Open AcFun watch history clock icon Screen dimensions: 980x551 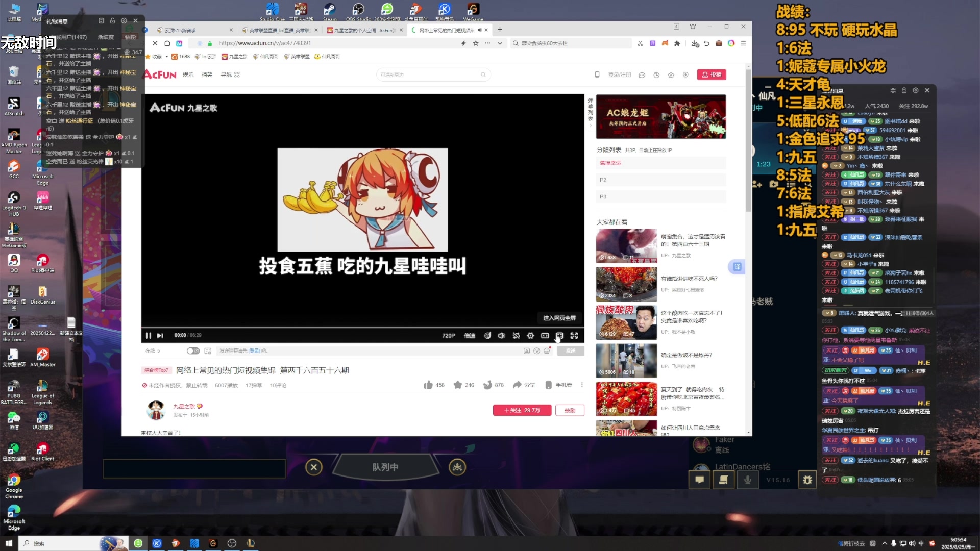tap(656, 75)
